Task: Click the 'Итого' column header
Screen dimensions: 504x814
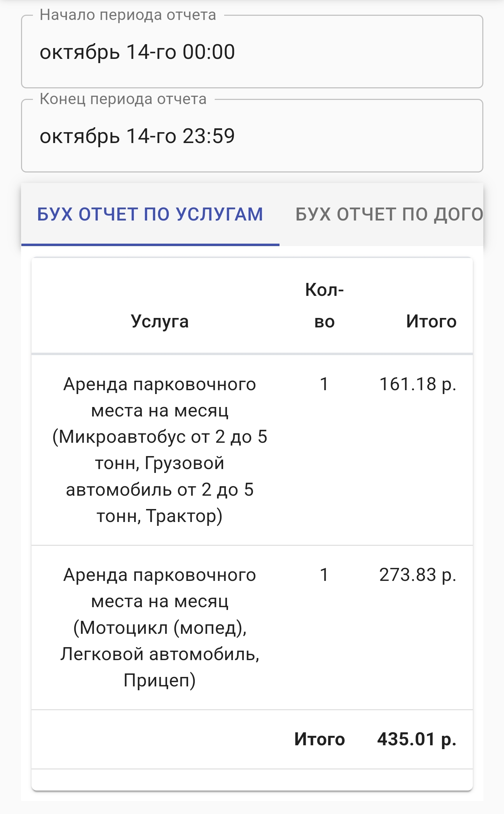Action: tap(431, 321)
